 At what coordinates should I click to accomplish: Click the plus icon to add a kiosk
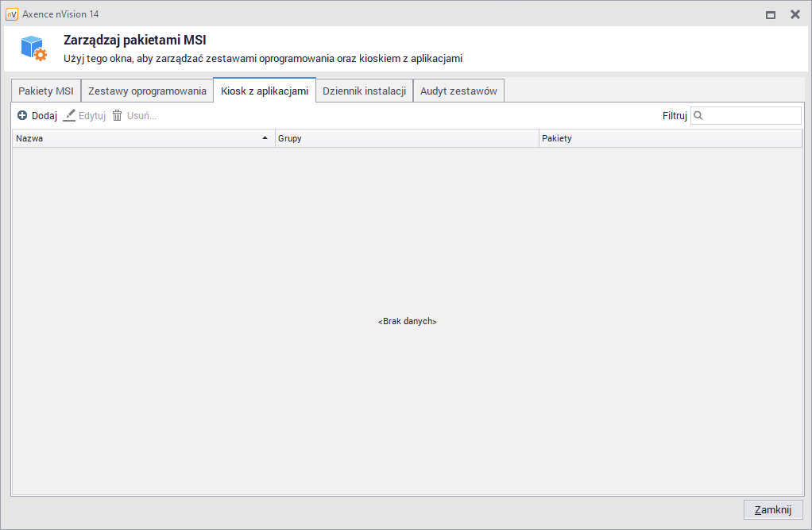click(22, 116)
